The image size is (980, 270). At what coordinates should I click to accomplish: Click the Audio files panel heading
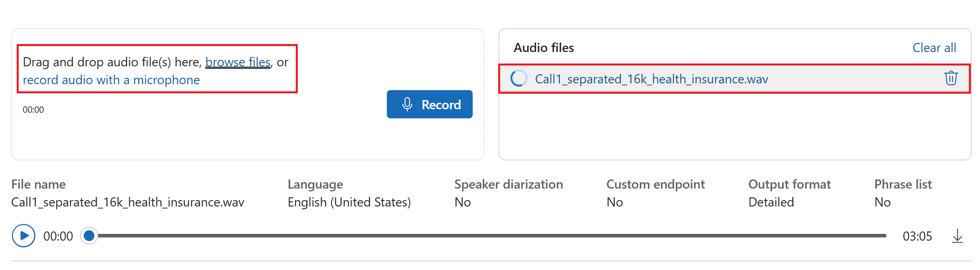pyautogui.click(x=543, y=48)
